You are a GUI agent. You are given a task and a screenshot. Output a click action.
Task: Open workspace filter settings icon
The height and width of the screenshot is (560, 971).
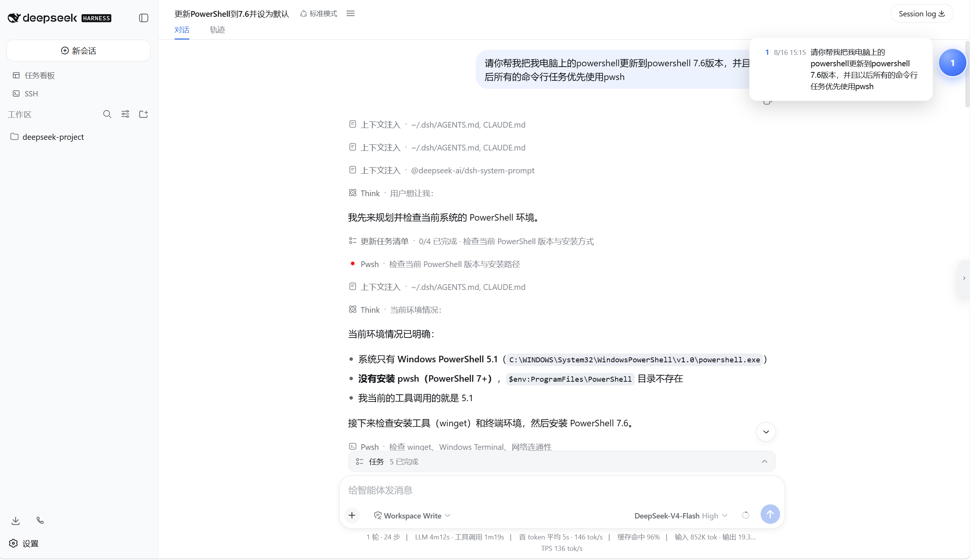125,114
